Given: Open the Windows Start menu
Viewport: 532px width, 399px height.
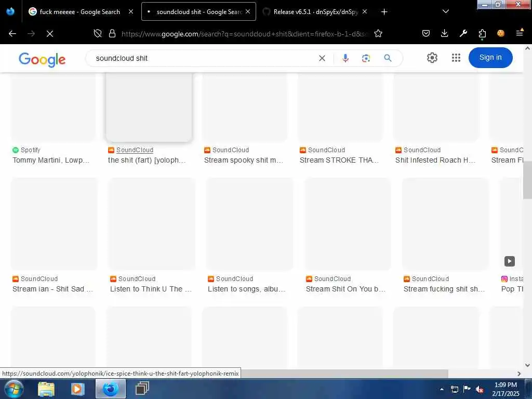Looking at the screenshot, I should click(x=14, y=389).
